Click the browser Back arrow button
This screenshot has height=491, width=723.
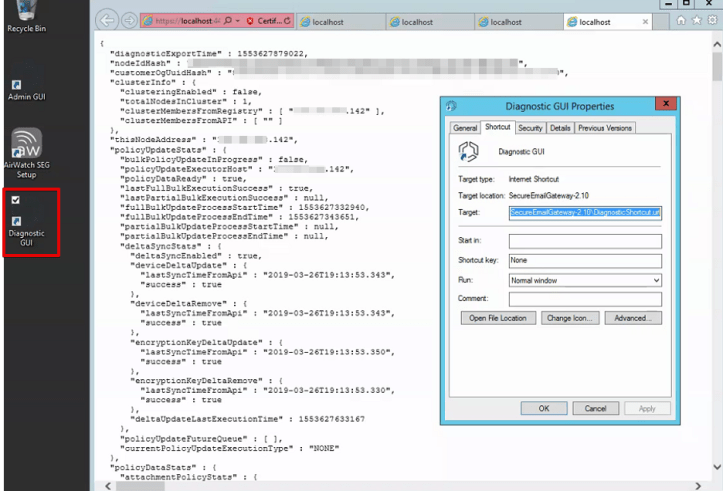[x=109, y=20]
